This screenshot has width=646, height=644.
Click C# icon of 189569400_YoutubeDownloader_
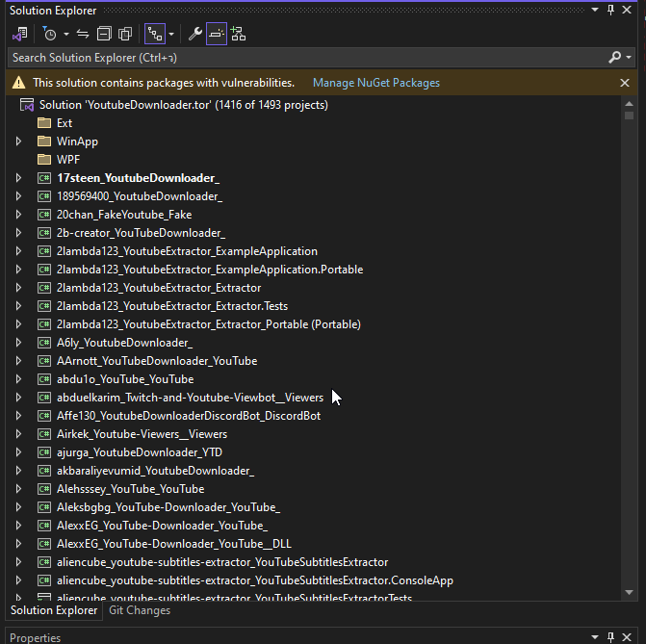click(44, 196)
